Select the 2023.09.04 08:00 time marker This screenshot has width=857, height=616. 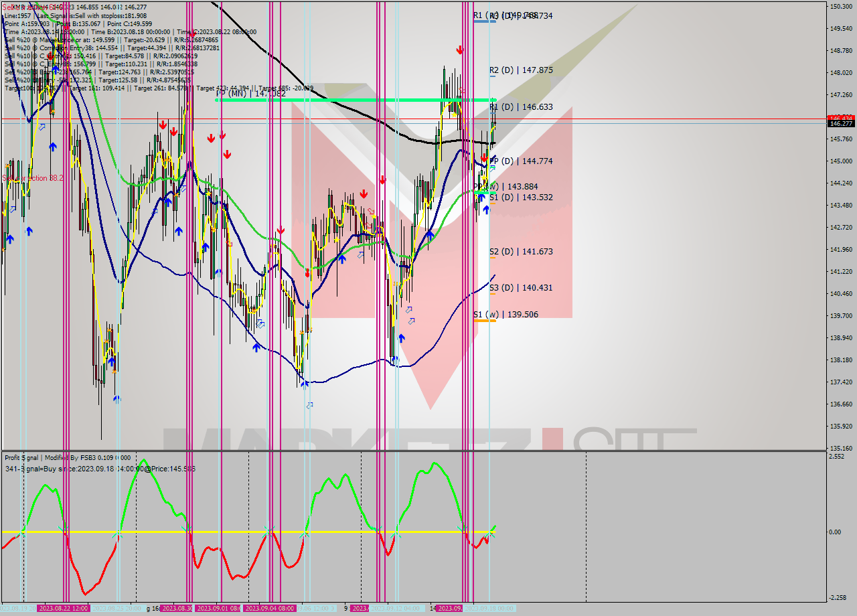270,608
